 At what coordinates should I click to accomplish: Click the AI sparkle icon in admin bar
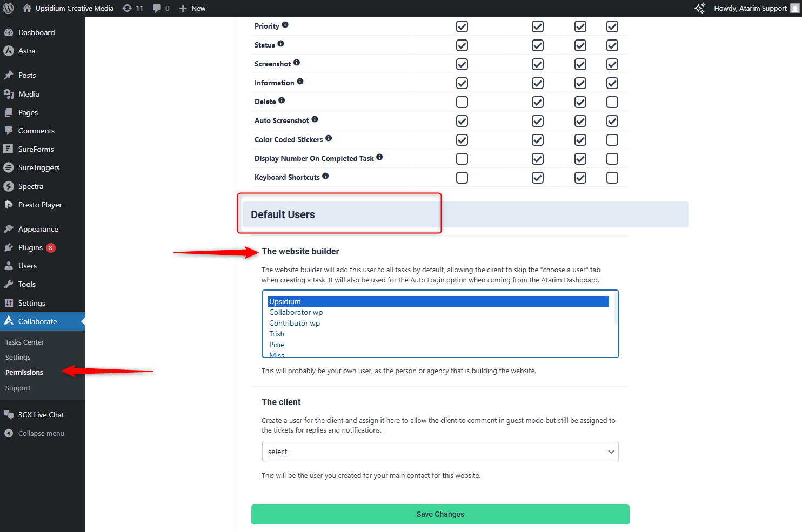click(x=700, y=8)
